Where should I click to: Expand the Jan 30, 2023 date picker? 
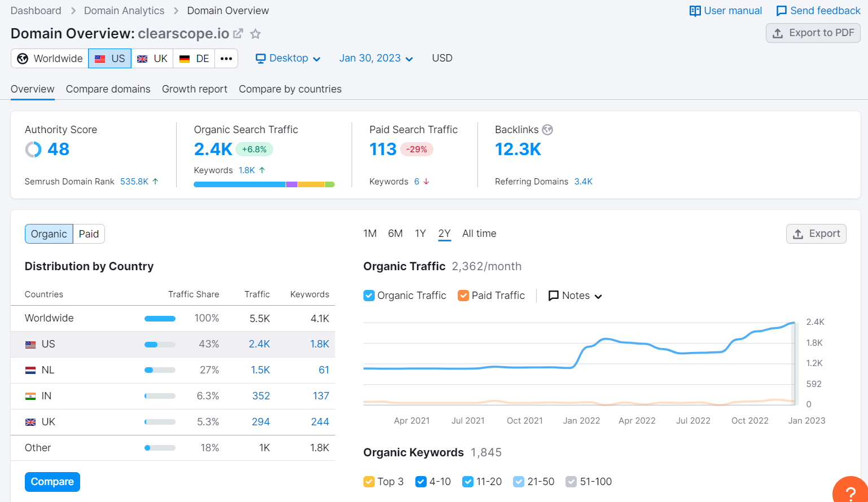[376, 59]
